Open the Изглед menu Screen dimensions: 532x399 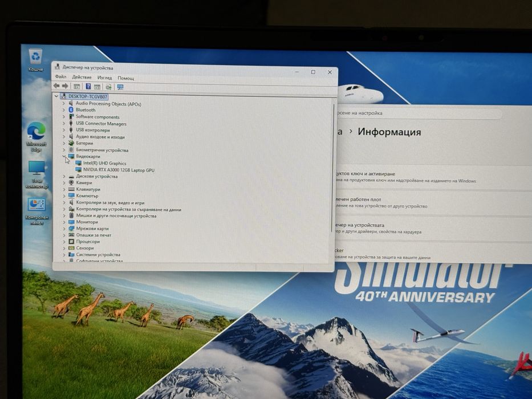[104, 78]
